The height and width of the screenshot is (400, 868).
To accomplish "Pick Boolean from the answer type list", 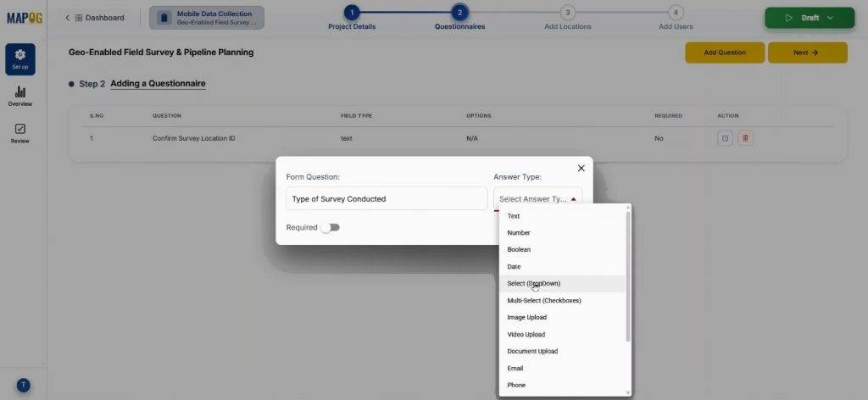I will pos(519,249).
